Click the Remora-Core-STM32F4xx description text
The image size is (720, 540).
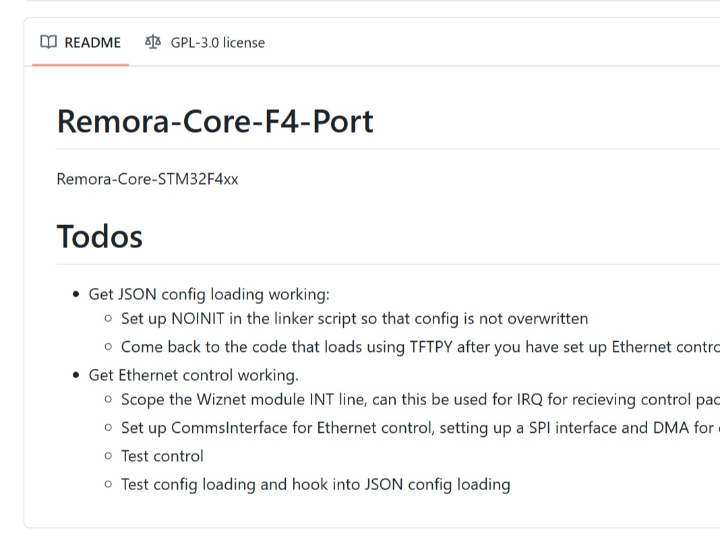click(147, 179)
